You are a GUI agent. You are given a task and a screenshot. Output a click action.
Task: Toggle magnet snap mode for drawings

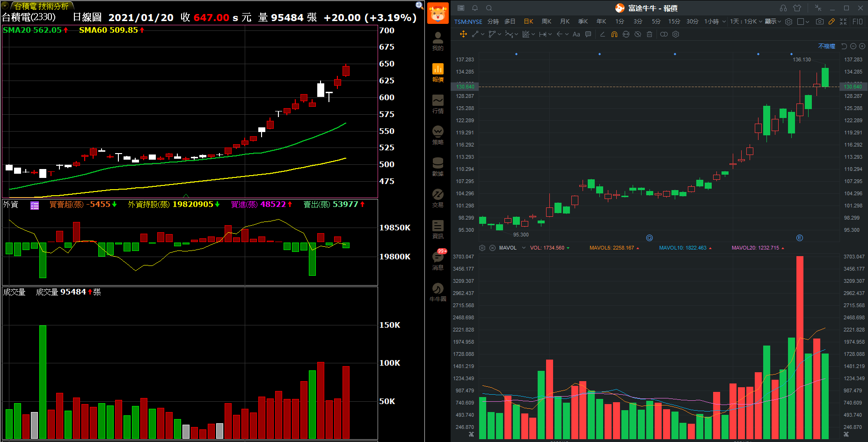(x=614, y=34)
